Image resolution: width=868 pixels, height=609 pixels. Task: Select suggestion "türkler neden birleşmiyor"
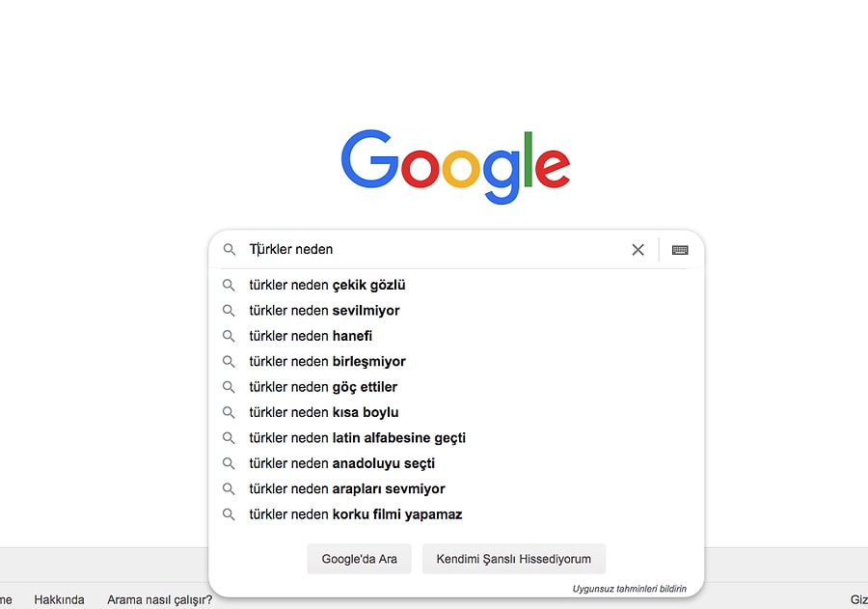327,362
